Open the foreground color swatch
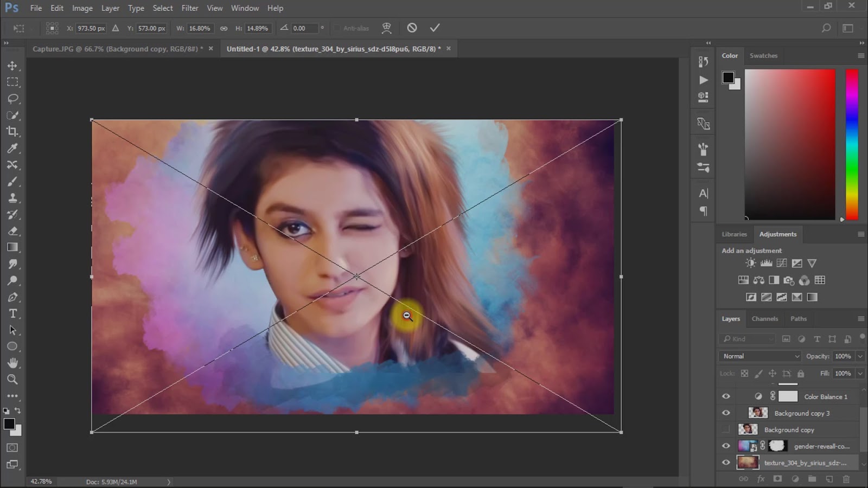This screenshot has width=868, height=488. click(9, 424)
